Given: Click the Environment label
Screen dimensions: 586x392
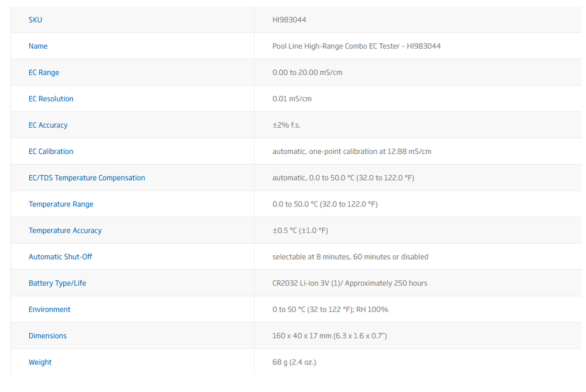Looking at the screenshot, I should point(49,310).
